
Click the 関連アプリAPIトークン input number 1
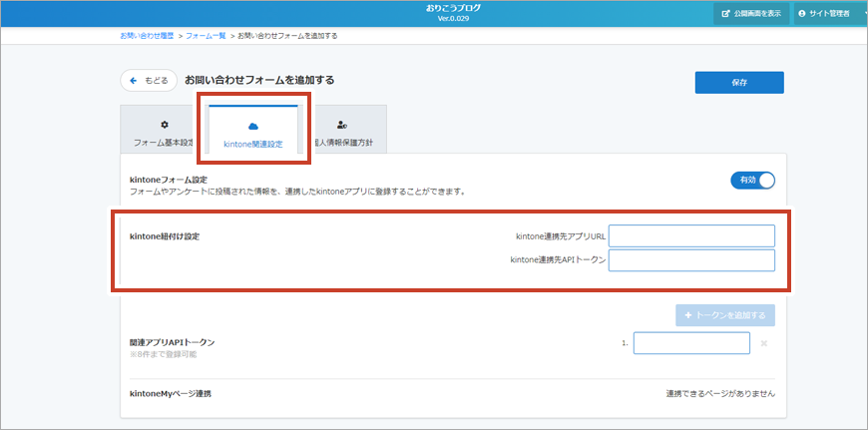691,343
